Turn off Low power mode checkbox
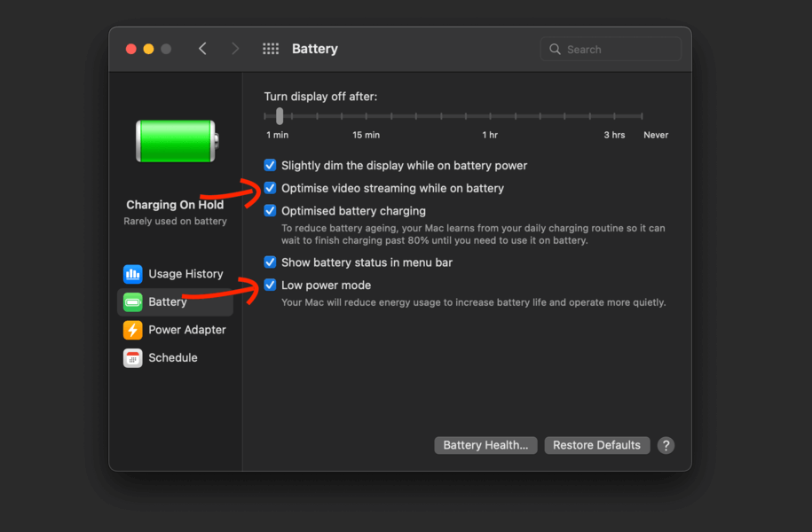 click(x=270, y=286)
